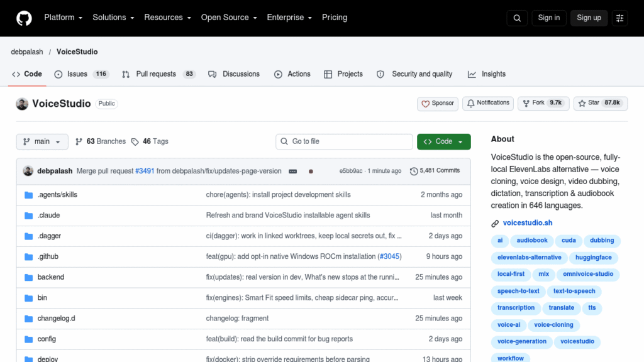Click the changelog.d folder icon
This screenshot has height=362, width=644.
pyautogui.click(x=28, y=319)
